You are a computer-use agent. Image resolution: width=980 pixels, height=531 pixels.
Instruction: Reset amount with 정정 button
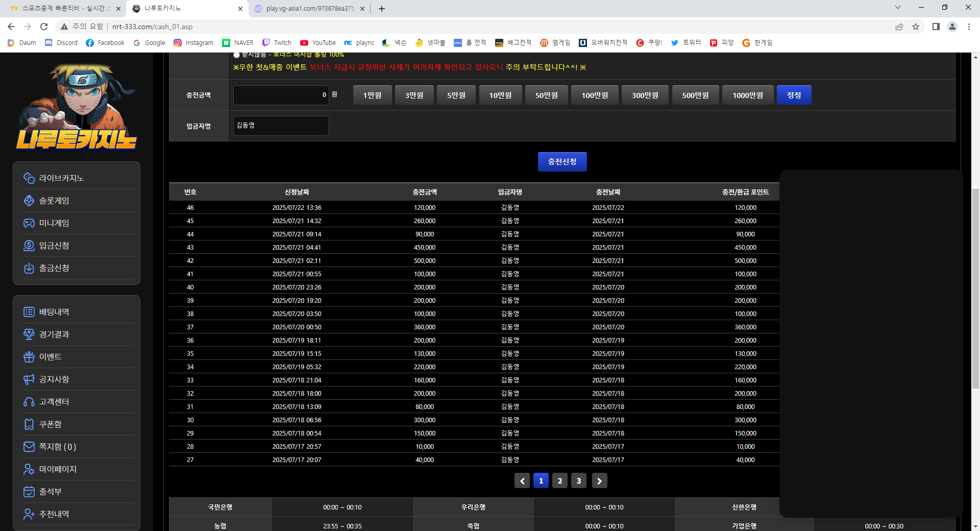pyautogui.click(x=794, y=95)
